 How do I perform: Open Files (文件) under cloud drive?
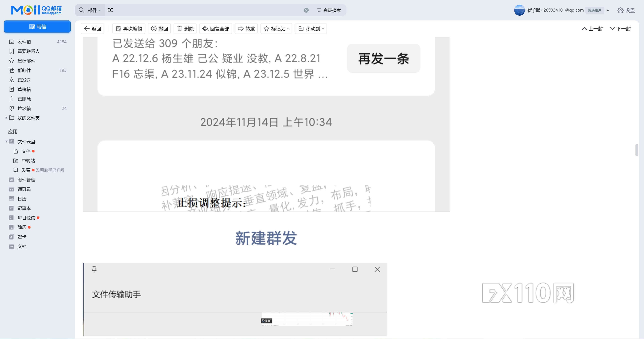tap(26, 151)
